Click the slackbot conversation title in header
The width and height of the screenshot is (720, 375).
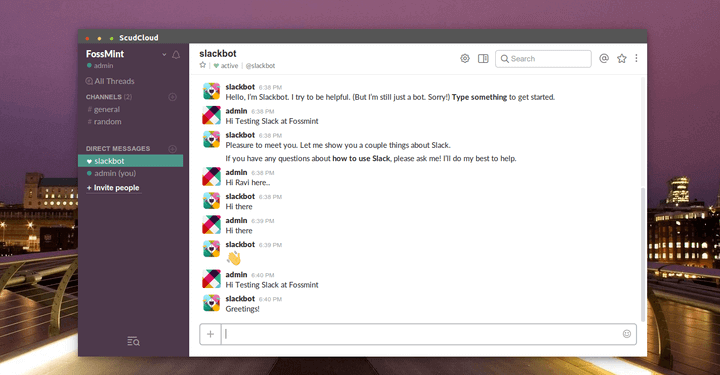(x=218, y=53)
